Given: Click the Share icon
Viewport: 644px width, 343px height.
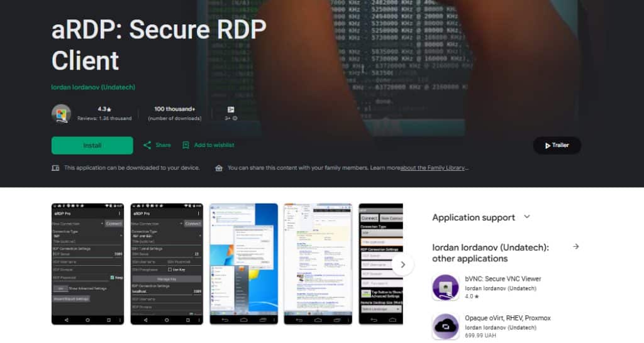Looking at the screenshot, I should click(147, 145).
